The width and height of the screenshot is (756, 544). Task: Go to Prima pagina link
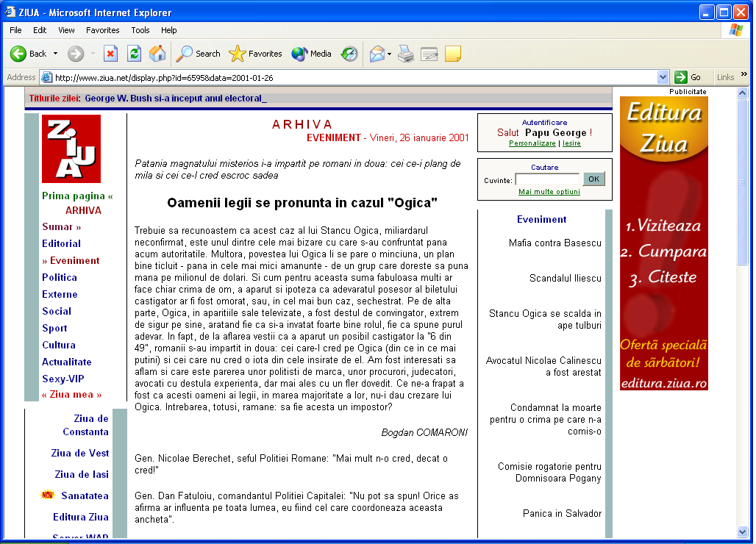(77, 196)
